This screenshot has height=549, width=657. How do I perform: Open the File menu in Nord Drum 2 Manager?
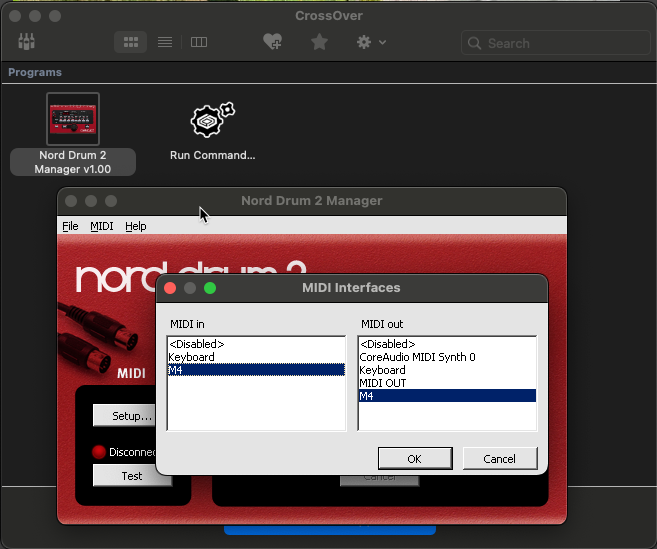tap(70, 226)
